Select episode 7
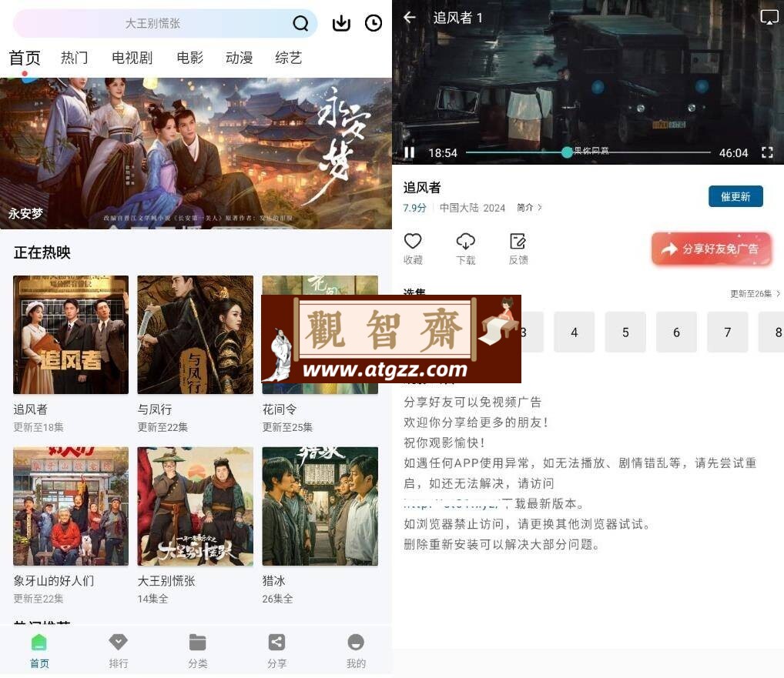The height and width of the screenshot is (678, 784). coord(727,332)
